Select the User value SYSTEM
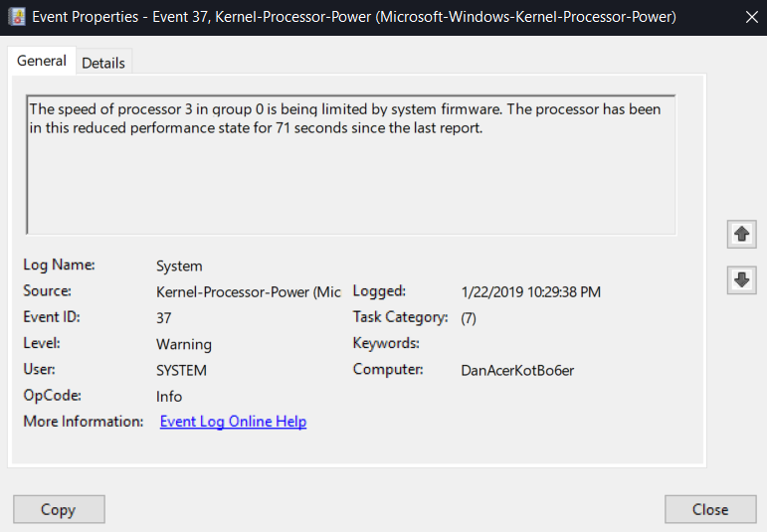This screenshot has width=767, height=532. 182,370
